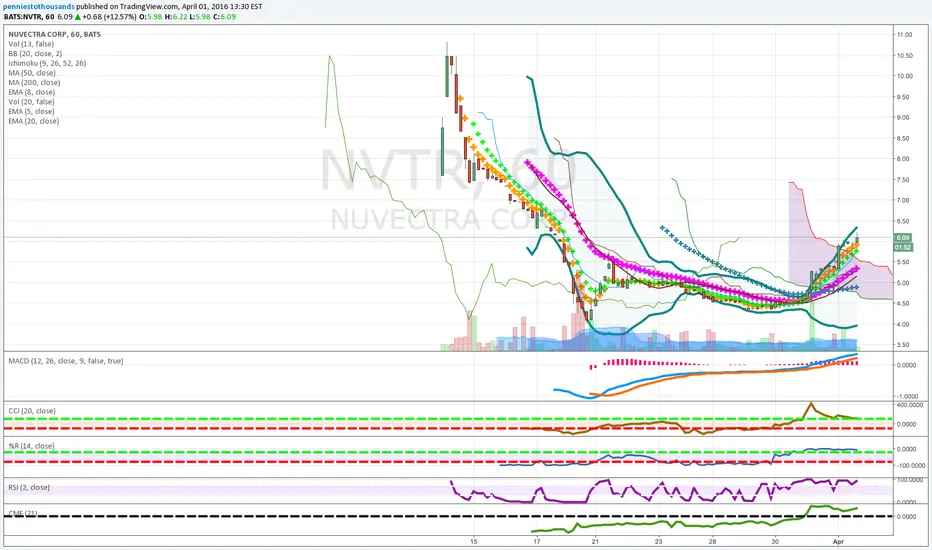Click the 01:52 bar countdown tag

click(903, 247)
